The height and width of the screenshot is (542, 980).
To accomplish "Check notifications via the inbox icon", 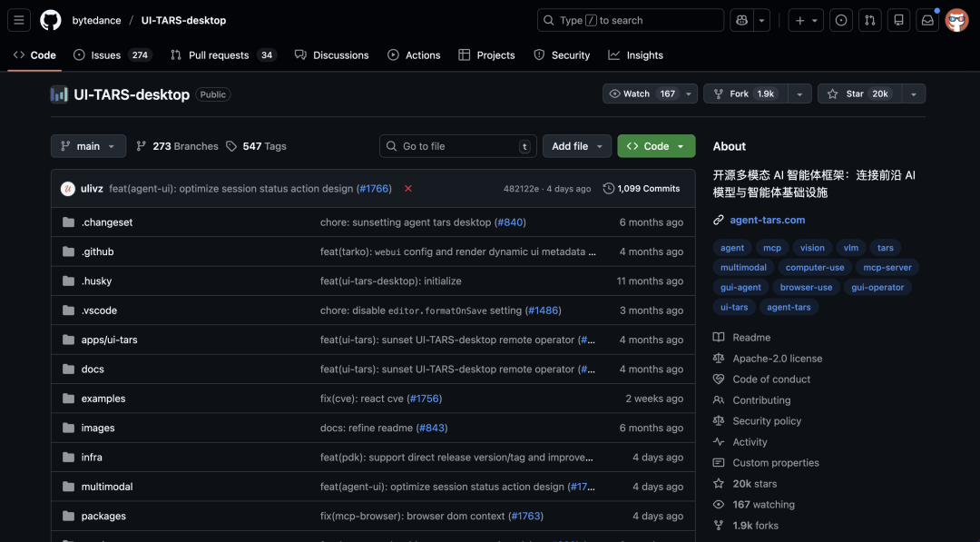I will [x=926, y=19].
